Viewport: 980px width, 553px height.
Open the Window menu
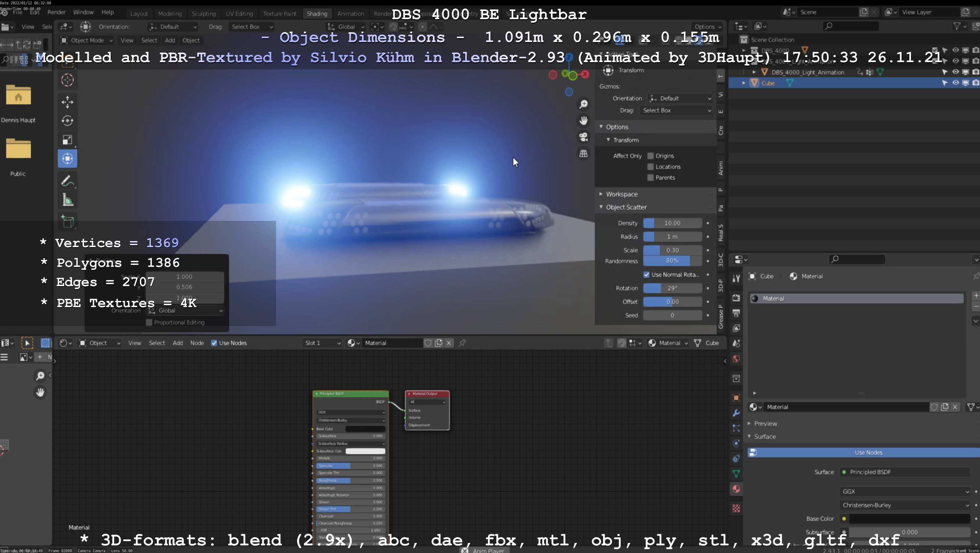pyautogui.click(x=83, y=12)
